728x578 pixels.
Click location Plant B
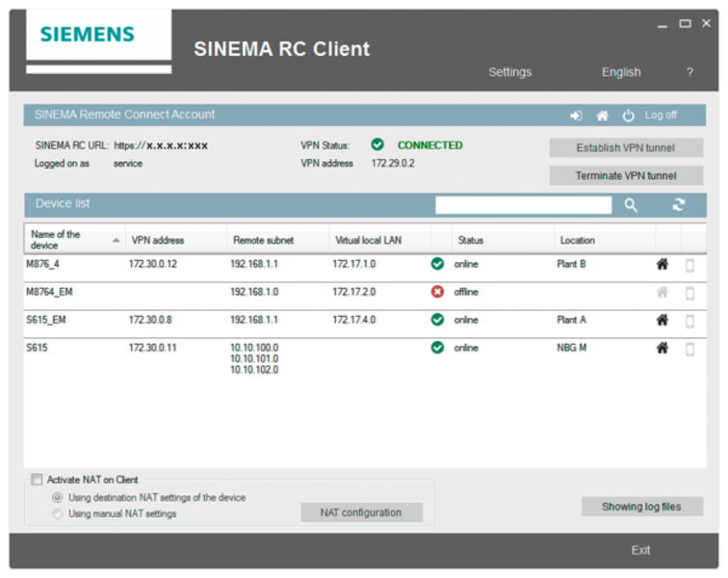point(572,264)
